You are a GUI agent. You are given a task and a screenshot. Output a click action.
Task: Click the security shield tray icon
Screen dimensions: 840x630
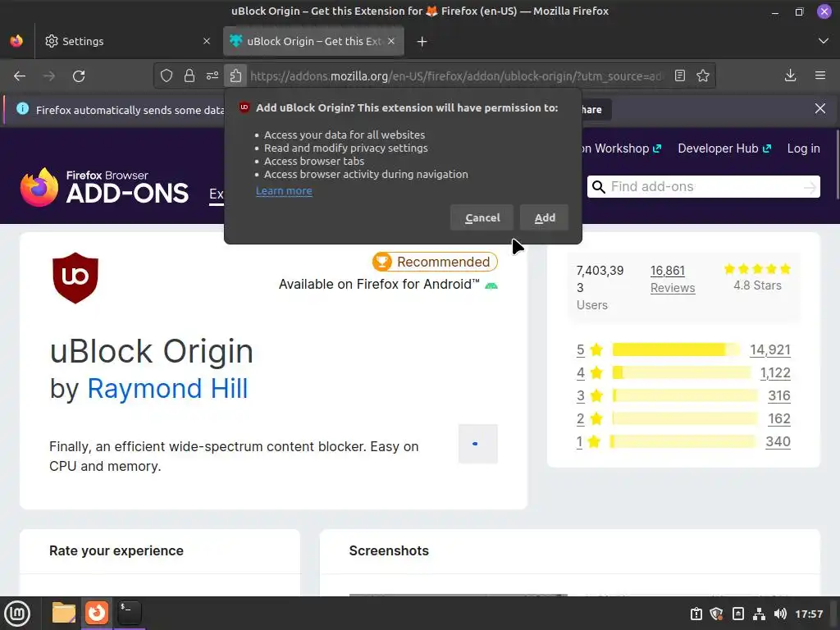(x=717, y=614)
